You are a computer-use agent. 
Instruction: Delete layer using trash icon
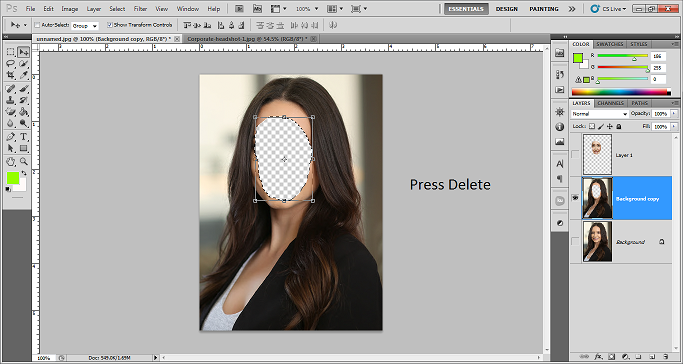click(x=666, y=357)
